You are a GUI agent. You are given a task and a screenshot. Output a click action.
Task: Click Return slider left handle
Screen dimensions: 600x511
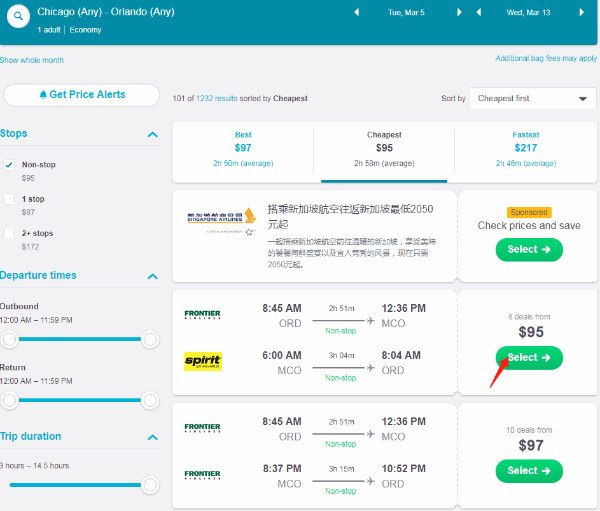(10, 400)
